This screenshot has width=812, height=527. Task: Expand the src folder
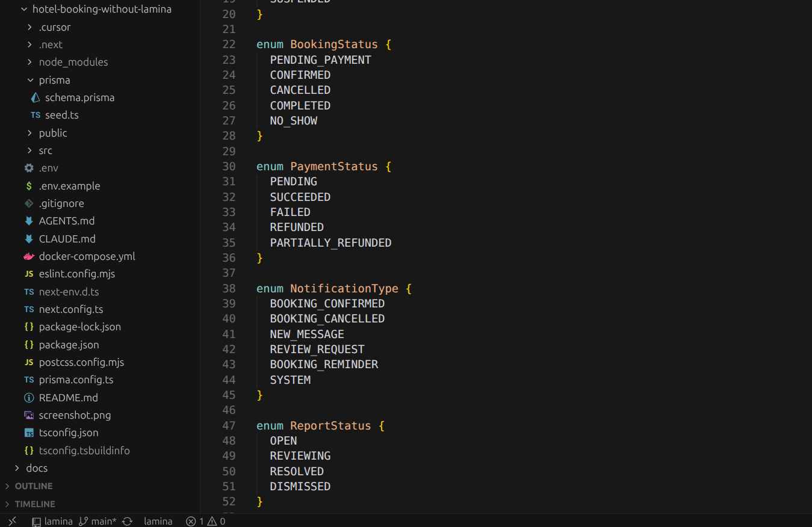coord(30,150)
